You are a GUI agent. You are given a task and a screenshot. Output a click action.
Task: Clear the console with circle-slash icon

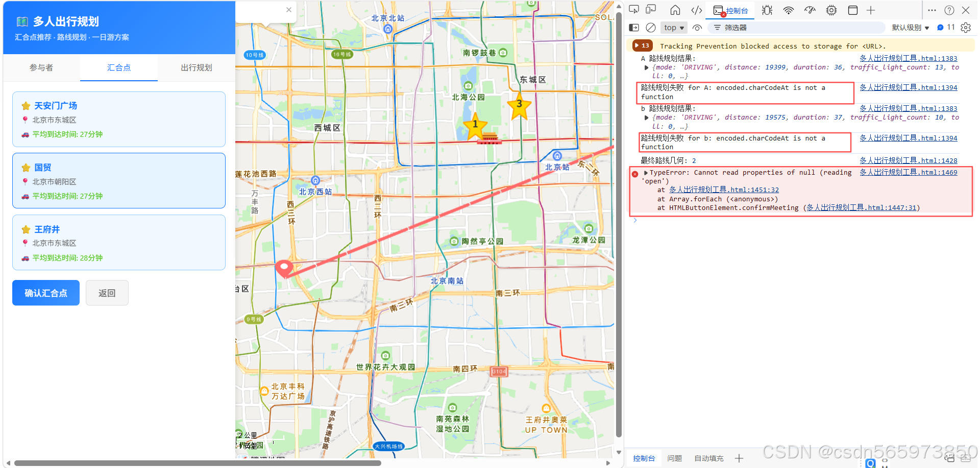pos(651,28)
